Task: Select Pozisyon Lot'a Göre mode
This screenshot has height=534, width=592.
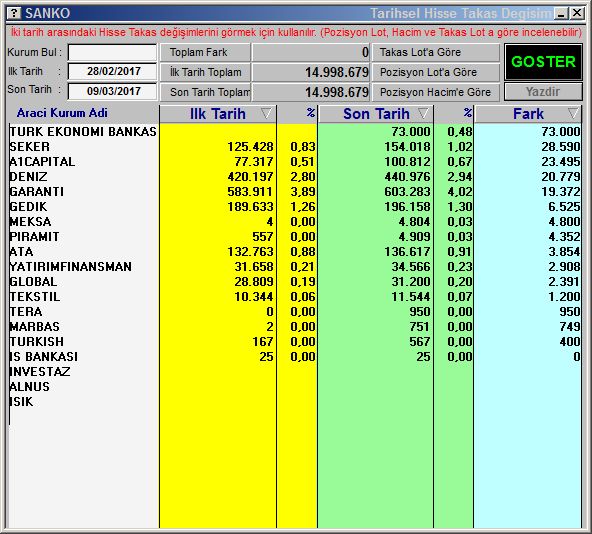Action: [x=436, y=72]
